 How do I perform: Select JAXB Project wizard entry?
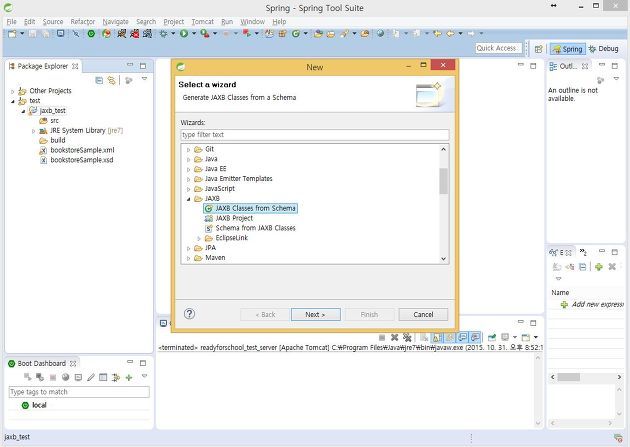pyautogui.click(x=229, y=218)
